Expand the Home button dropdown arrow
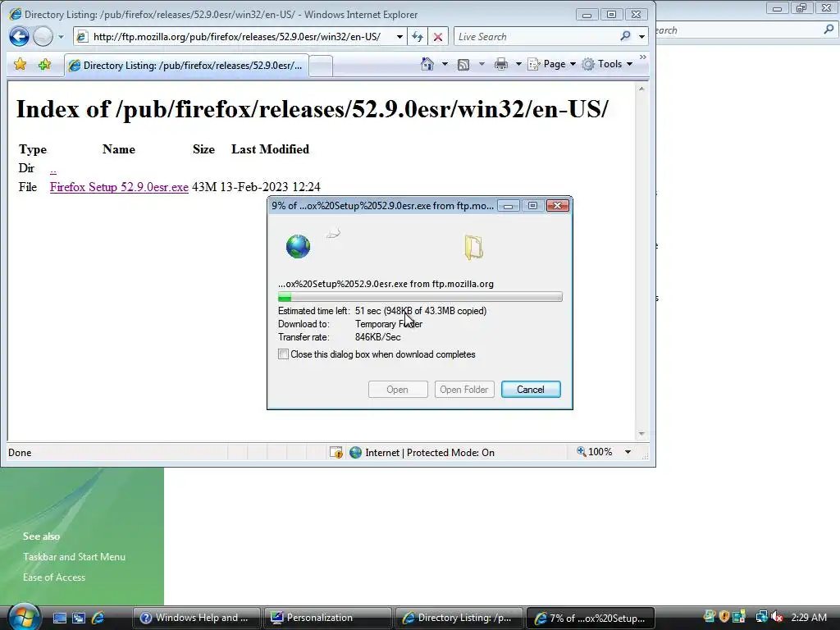The height and width of the screenshot is (630, 840). (445, 64)
